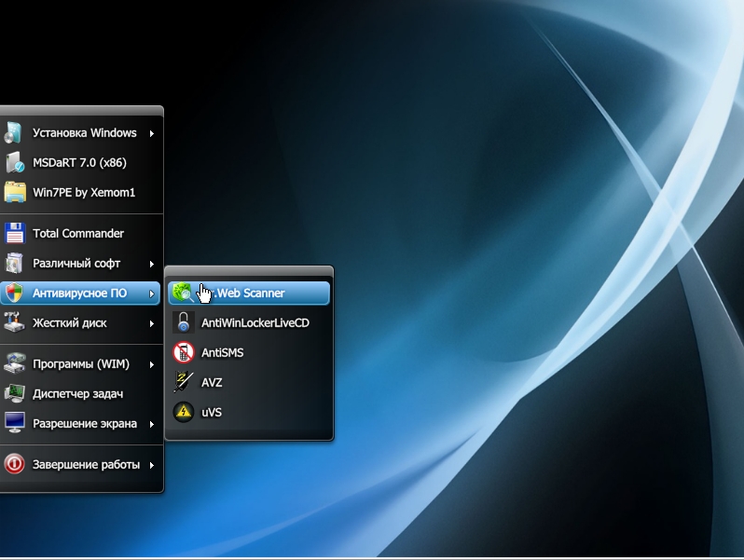
Task: Click the Total Commander floppy icon
Action: click(x=14, y=234)
